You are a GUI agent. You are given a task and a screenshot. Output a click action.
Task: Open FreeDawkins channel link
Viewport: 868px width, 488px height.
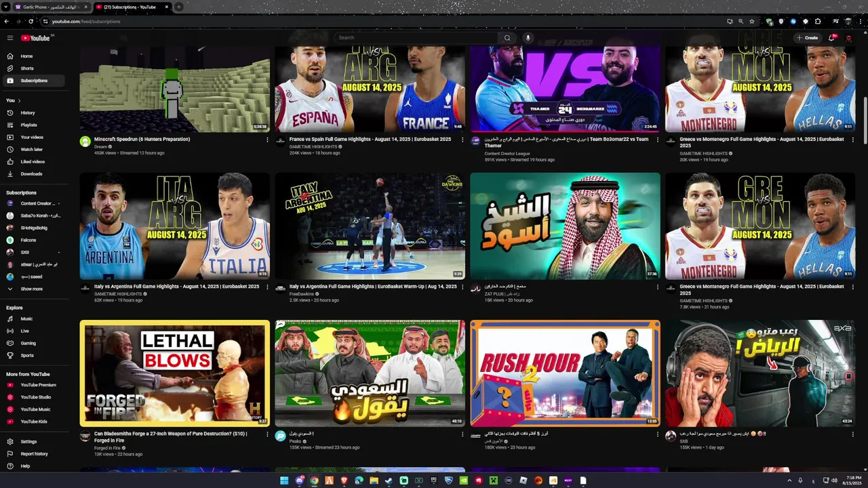[x=302, y=294]
